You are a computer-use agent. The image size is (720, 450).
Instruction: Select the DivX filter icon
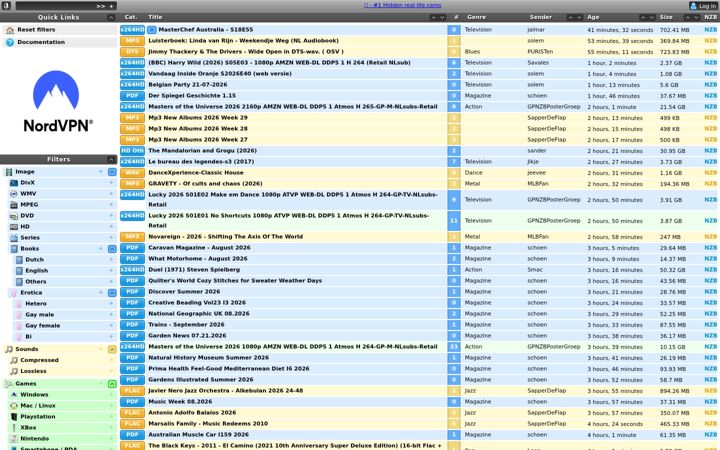click(x=14, y=183)
